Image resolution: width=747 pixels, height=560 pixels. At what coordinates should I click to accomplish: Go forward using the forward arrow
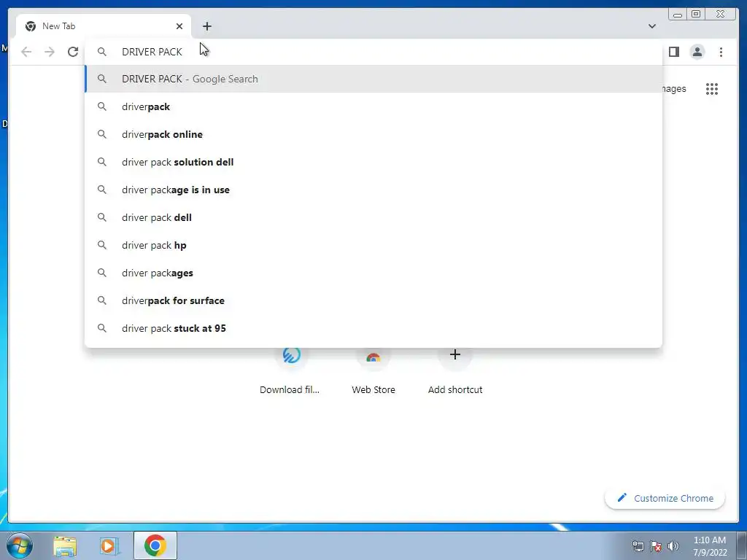[50, 52]
